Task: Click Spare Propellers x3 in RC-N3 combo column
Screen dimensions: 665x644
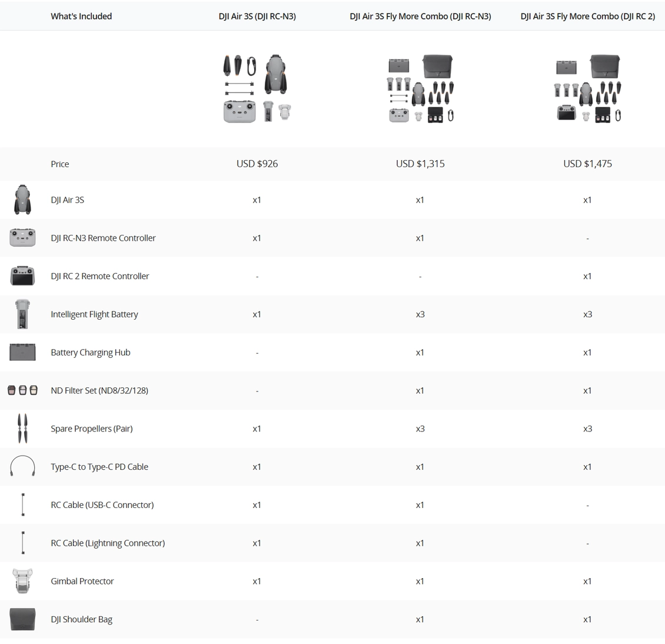Action: coord(420,429)
